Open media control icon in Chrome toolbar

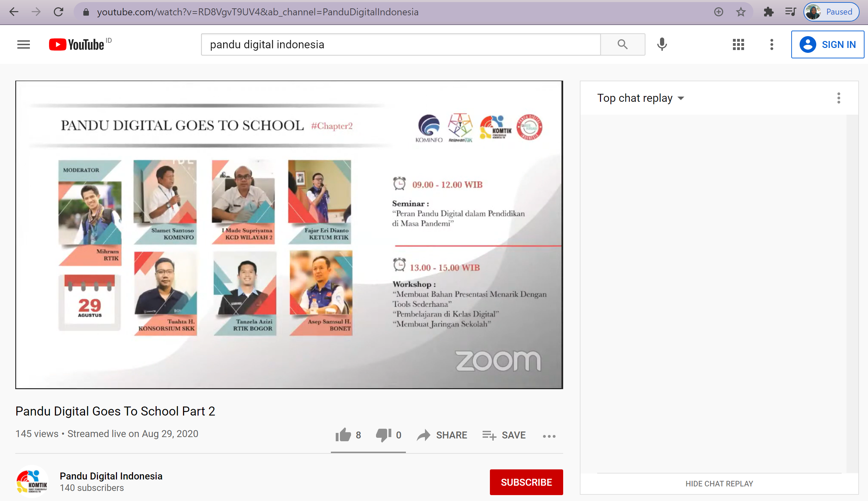click(791, 12)
